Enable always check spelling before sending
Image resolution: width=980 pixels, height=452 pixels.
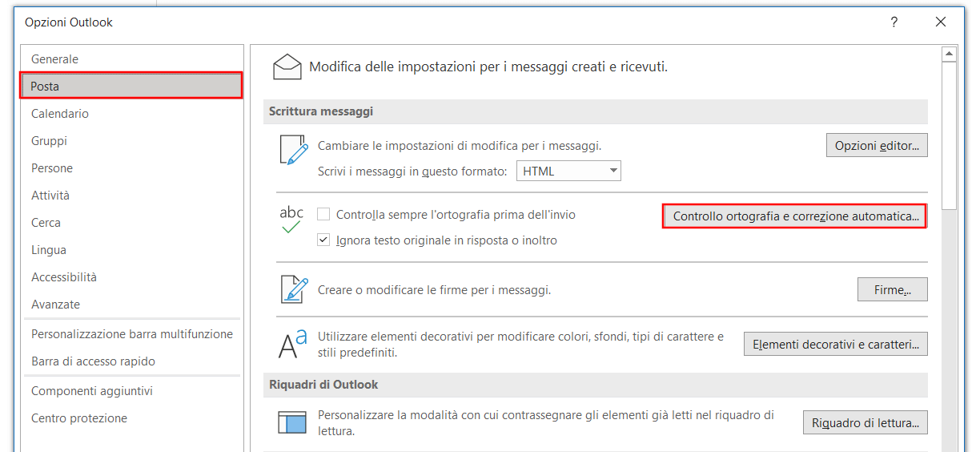323,215
